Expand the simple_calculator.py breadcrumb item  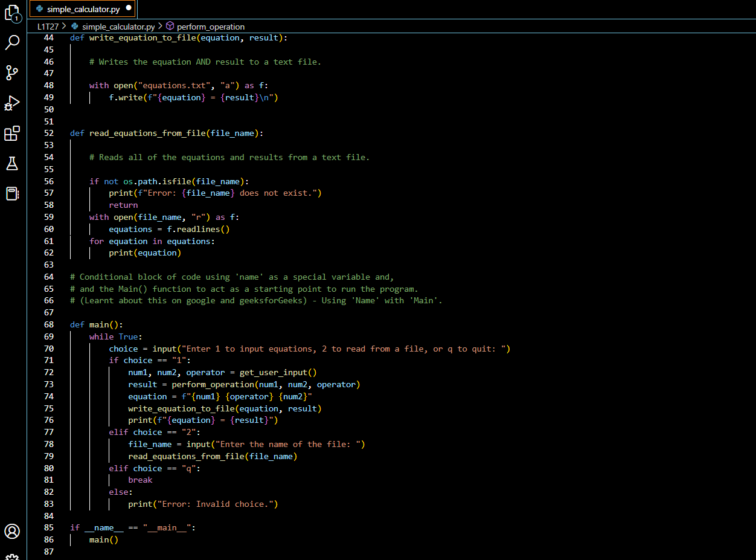[x=118, y=27]
